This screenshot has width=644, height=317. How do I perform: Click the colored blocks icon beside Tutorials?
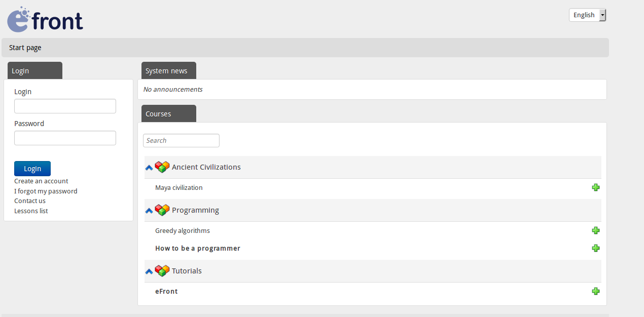pos(162,270)
